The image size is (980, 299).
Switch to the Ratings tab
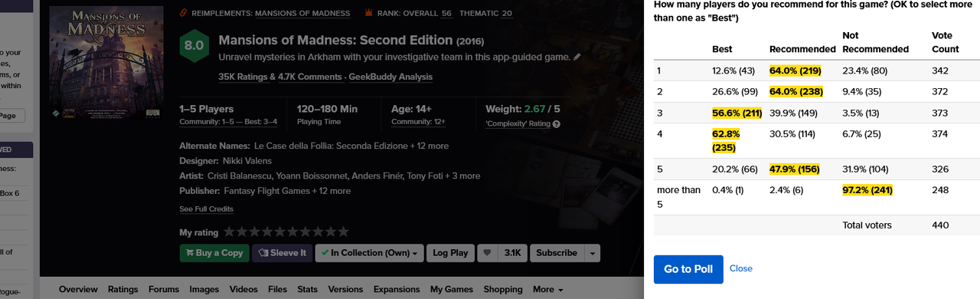pos(123,289)
